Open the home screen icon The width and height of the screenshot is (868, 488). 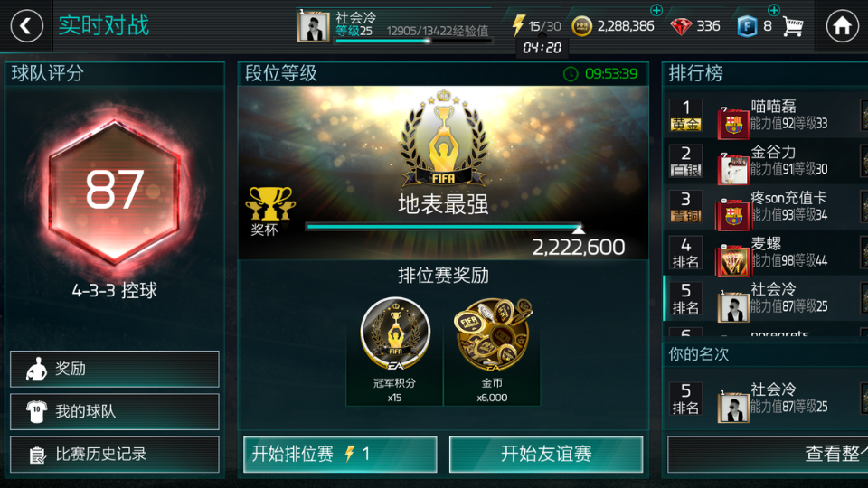coord(842,26)
